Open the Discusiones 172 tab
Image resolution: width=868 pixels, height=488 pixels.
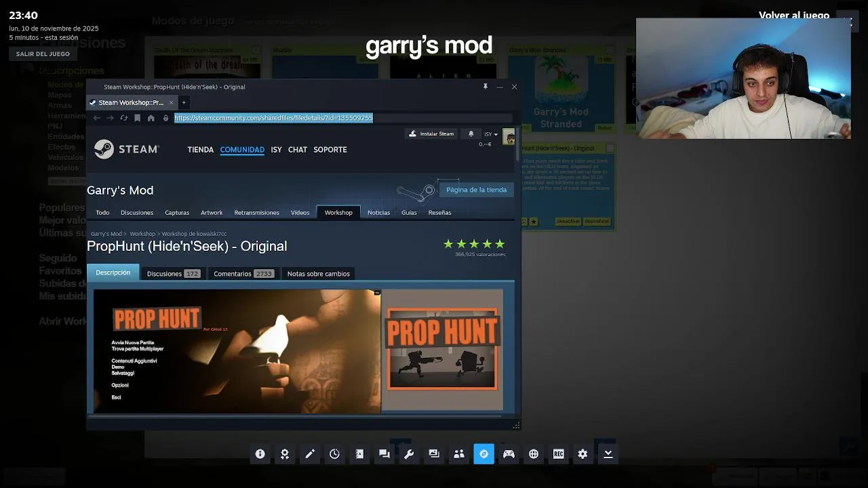click(x=173, y=274)
